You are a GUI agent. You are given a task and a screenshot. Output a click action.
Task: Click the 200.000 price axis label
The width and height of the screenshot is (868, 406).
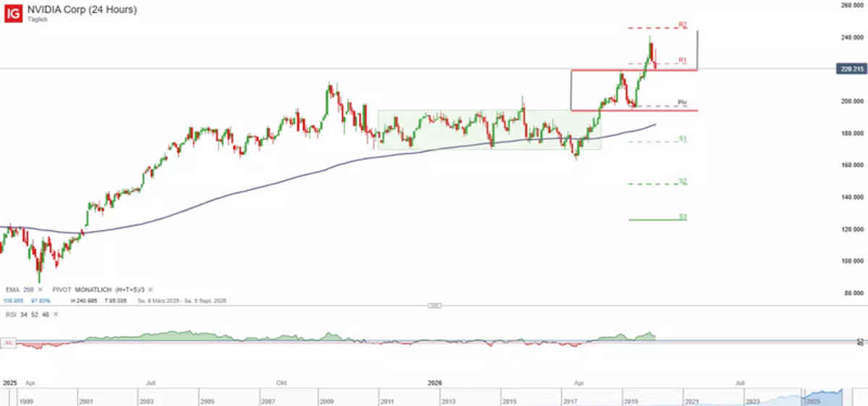tap(853, 102)
